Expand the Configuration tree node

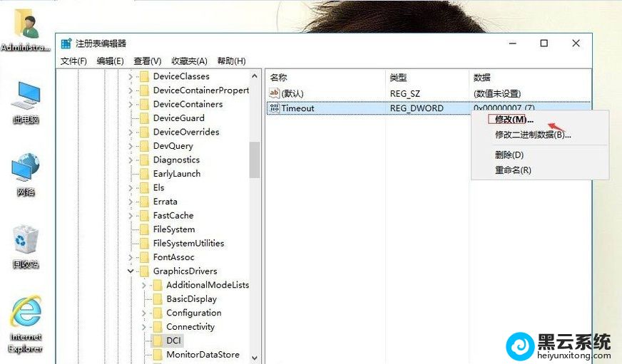coord(144,313)
